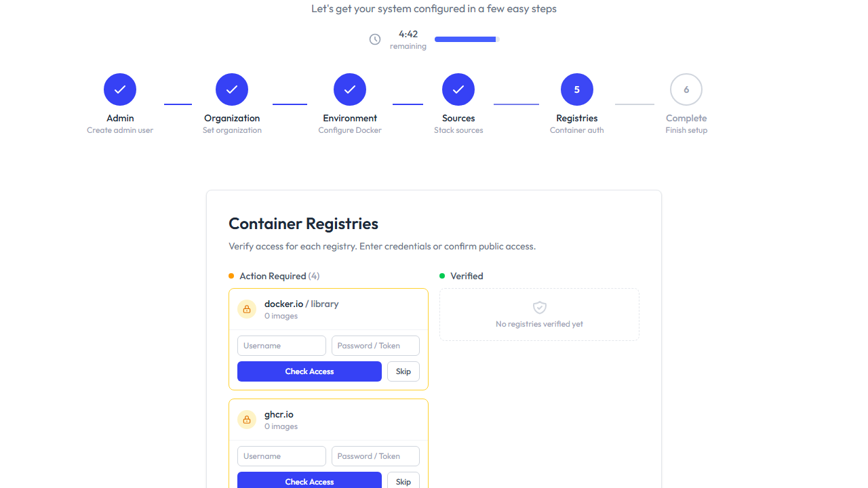
Task: Click the docker.io Password / Token field
Action: (x=375, y=346)
